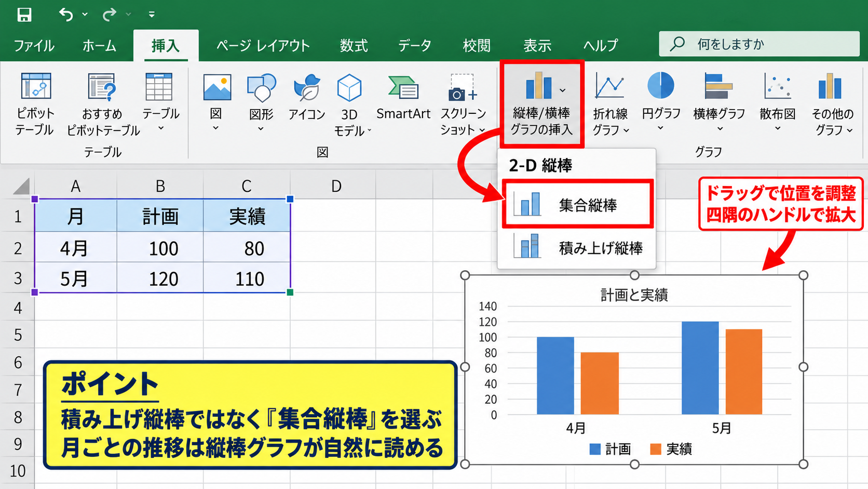Expand the 散布図 dropdown chevron
Image resolution: width=868 pixels, height=489 pixels.
point(777,128)
